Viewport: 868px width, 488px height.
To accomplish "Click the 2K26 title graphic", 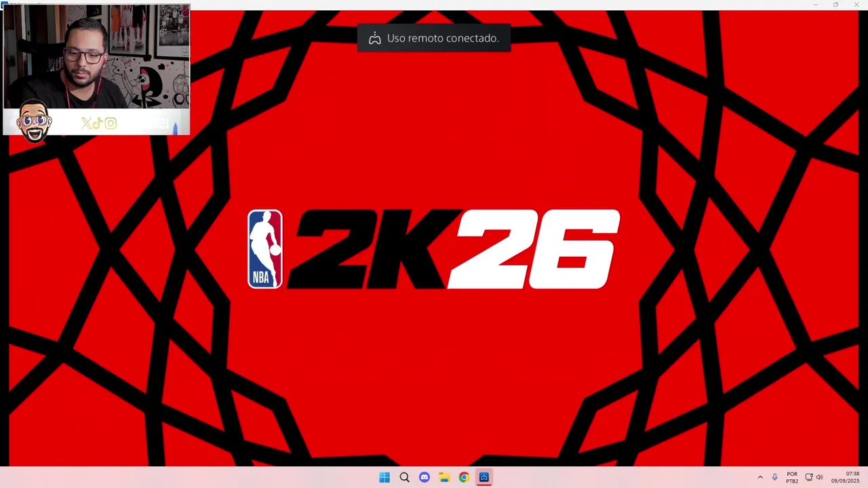I will coord(454,249).
